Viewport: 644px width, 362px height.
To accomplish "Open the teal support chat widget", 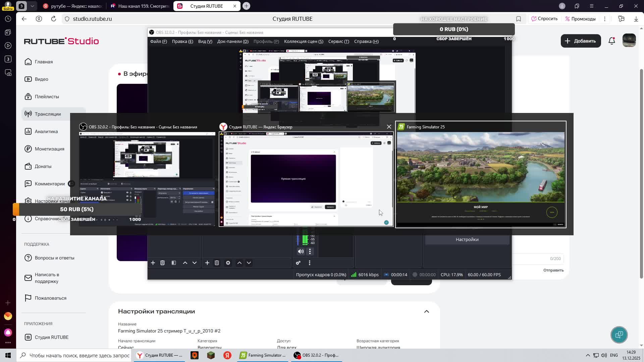I will 619,335.
